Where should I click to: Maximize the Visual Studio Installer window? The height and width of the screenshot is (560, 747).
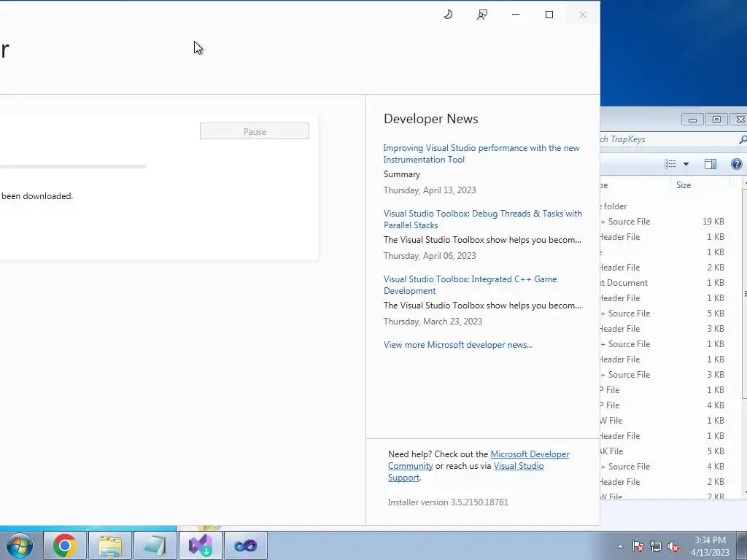tap(549, 15)
